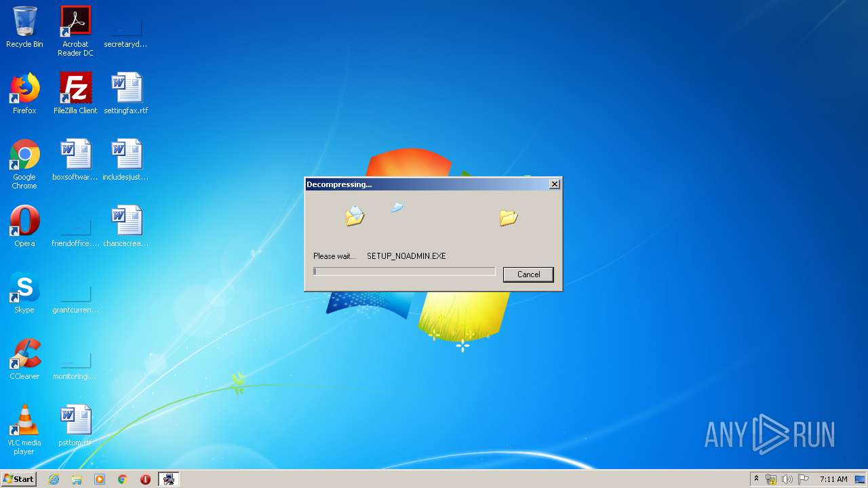The height and width of the screenshot is (488, 868).
Task: Launch Firefox desktop shortcut
Action: 24,94
